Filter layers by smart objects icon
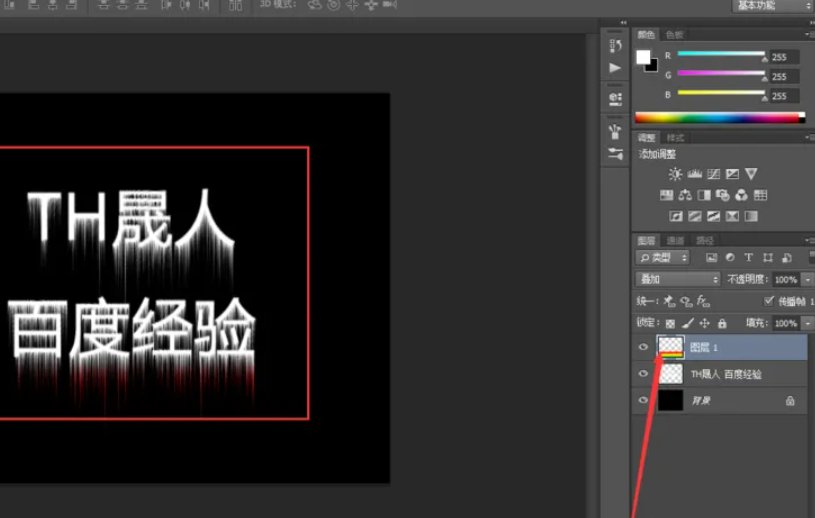815x518 pixels. point(786,258)
